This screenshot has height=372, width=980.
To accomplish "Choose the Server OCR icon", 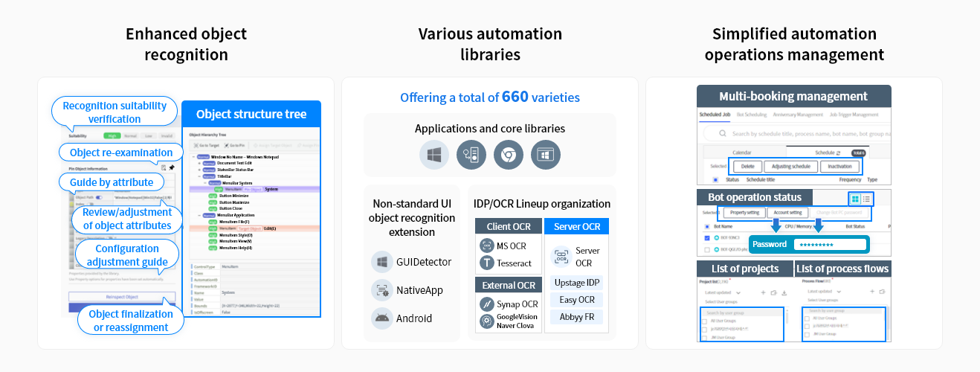I will 561,257.
